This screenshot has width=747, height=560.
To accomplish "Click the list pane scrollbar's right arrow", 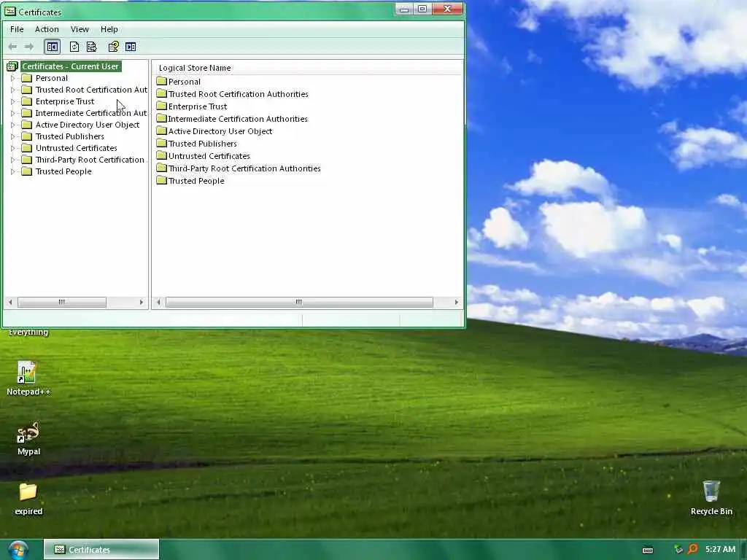I will point(457,302).
